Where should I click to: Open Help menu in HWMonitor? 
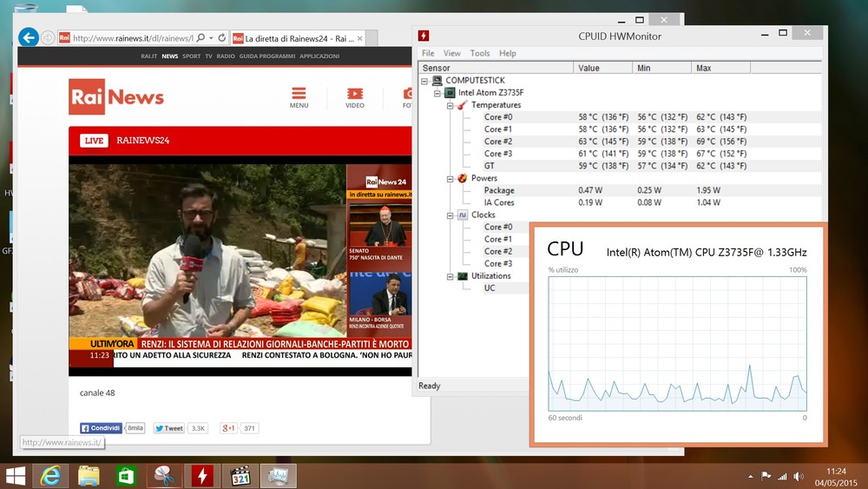[508, 53]
